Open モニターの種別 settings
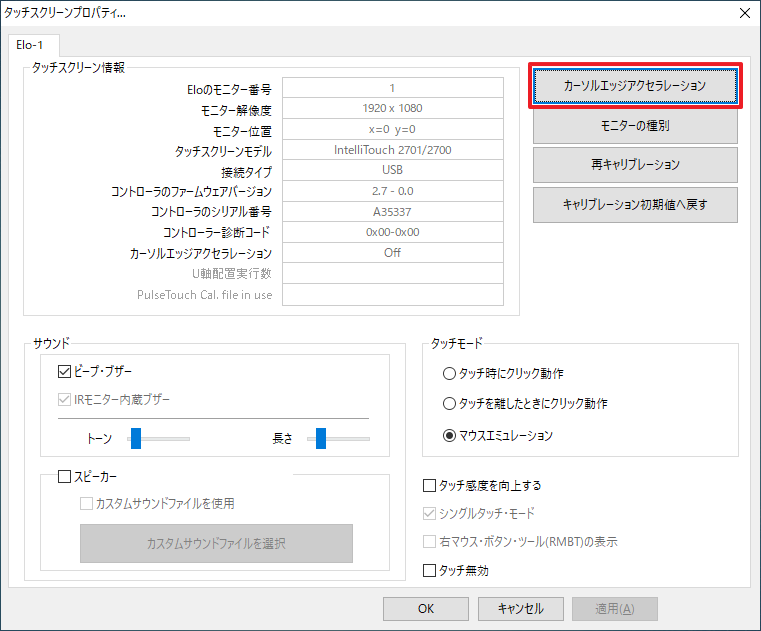 click(x=635, y=126)
